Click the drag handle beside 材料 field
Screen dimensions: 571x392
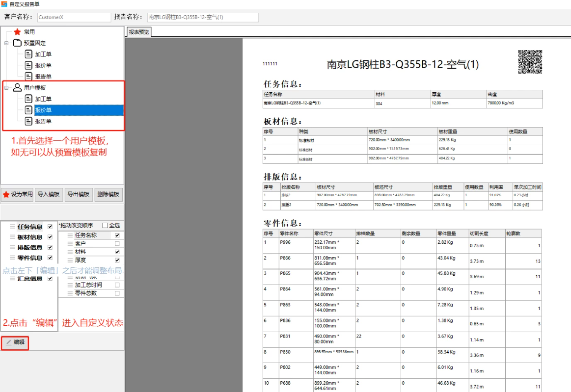(x=70, y=252)
